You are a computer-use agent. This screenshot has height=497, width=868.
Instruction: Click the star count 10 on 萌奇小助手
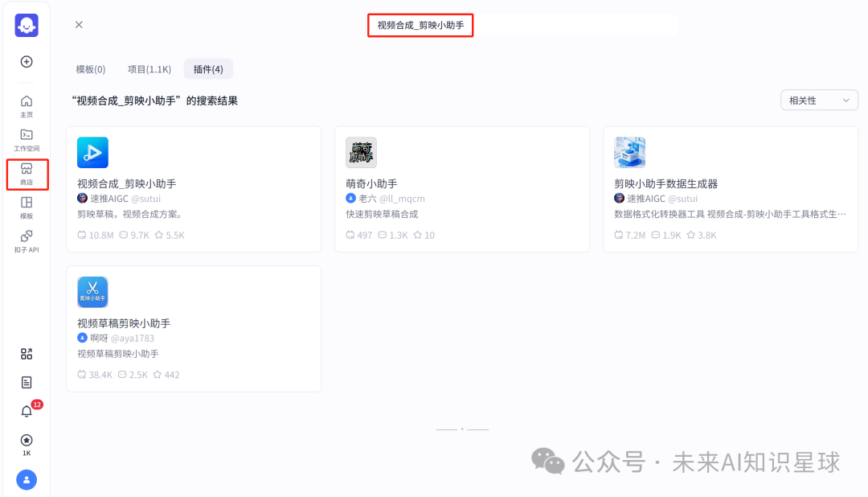point(424,235)
